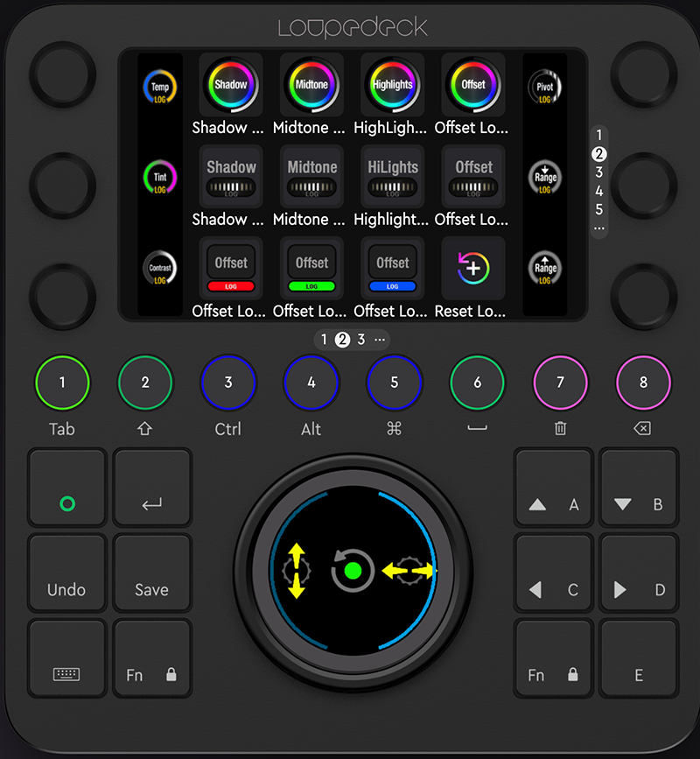
Task: Click the right arrow D key
Action: coord(639,573)
